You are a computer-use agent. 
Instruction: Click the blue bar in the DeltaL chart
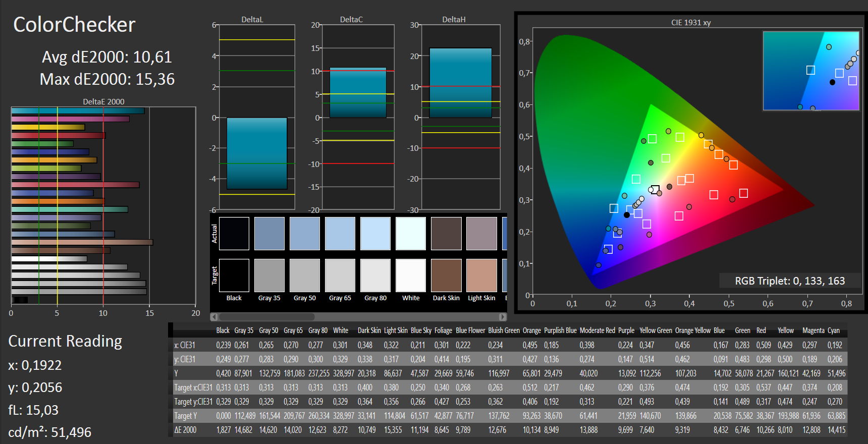257,153
